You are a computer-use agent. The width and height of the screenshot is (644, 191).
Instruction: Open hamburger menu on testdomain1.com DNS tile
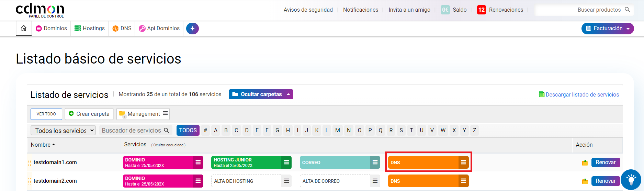click(463, 162)
